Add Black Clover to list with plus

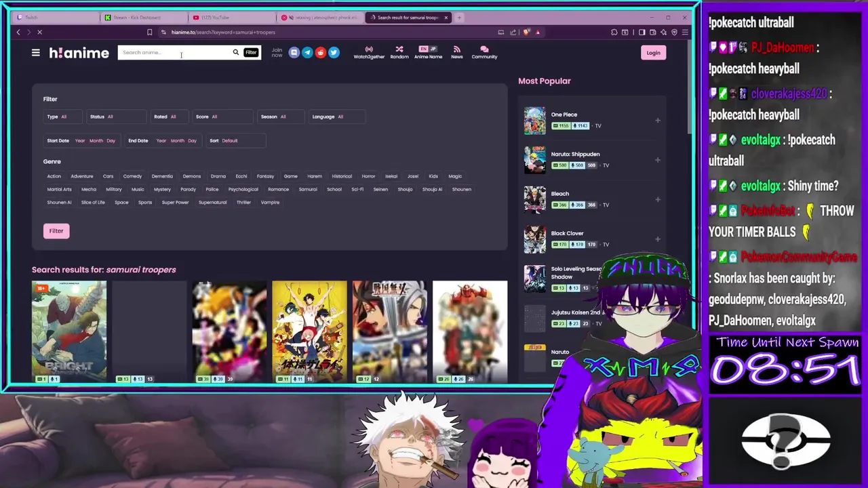[x=657, y=239]
